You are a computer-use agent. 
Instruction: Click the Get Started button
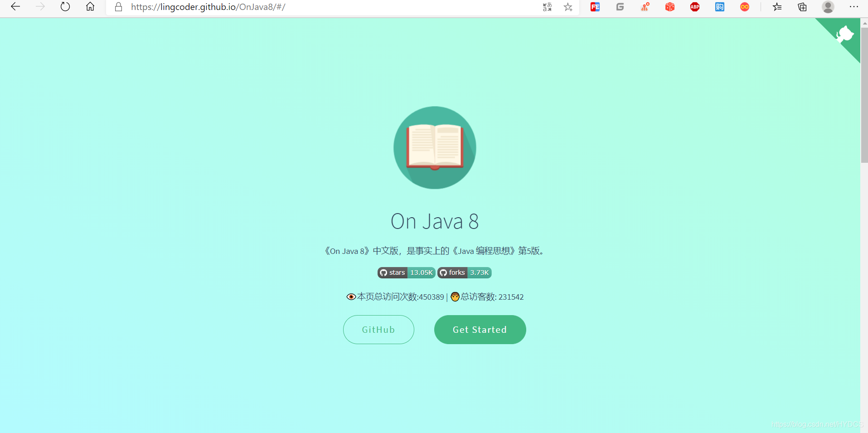pos(480,330)
